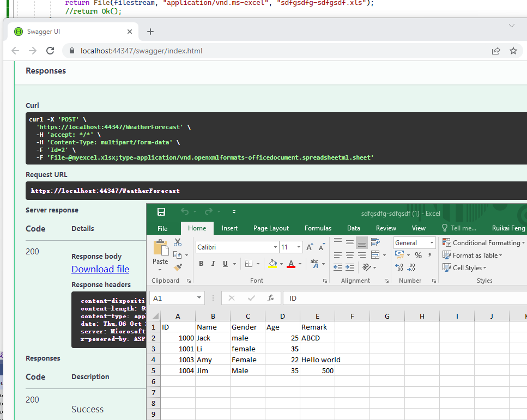
Task: Open the General number format dropdown
Action: tap(432, 243)
